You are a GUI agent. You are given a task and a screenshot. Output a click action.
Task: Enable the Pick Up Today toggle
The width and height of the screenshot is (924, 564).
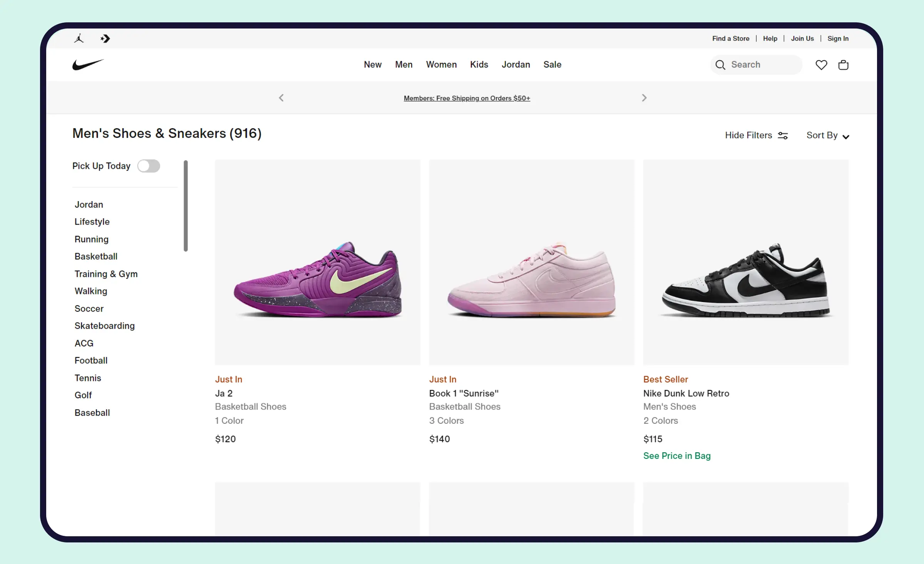(149, 166)
